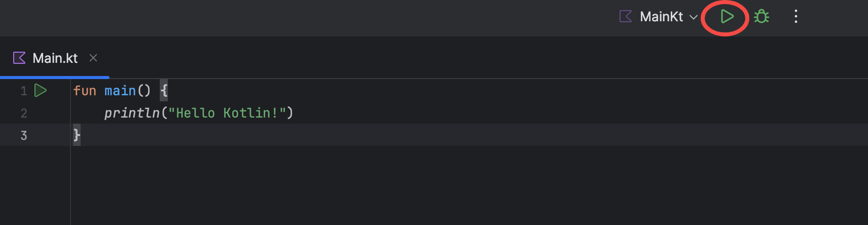Click the main function name
Screen dimensions: 868x225
pos(120,91)
